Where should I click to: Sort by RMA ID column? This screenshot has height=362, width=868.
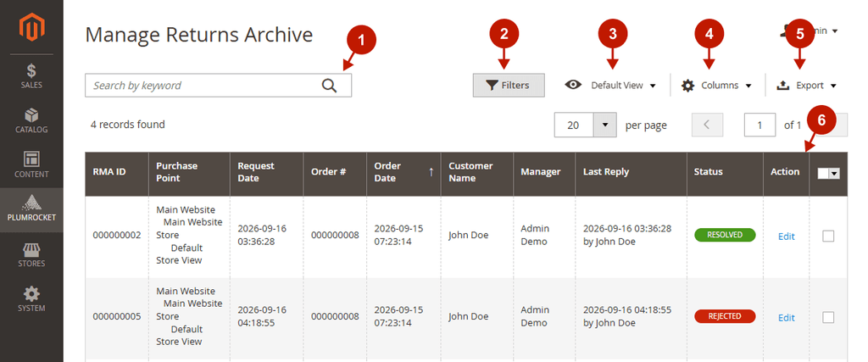pos(117,174)
